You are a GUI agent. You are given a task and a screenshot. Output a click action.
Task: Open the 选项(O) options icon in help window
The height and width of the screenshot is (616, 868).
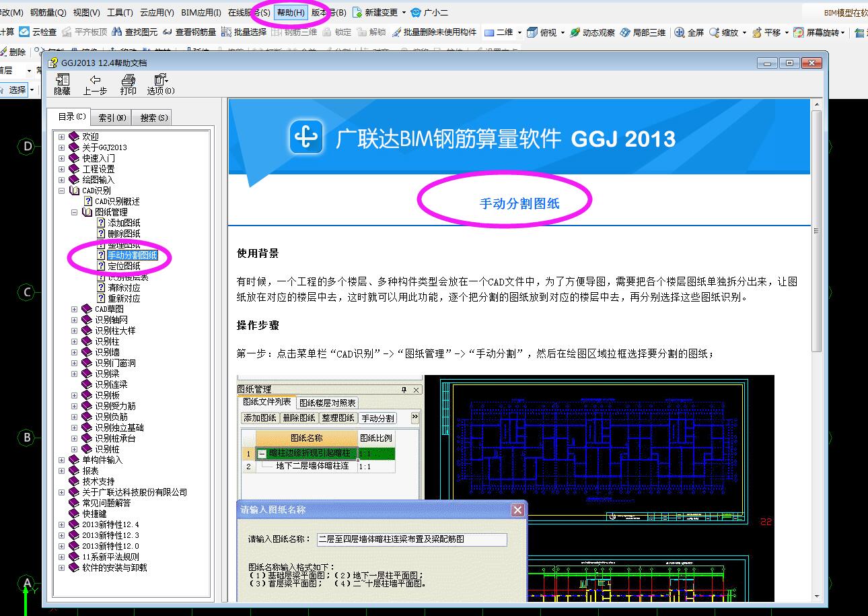[x=161, y=79]
